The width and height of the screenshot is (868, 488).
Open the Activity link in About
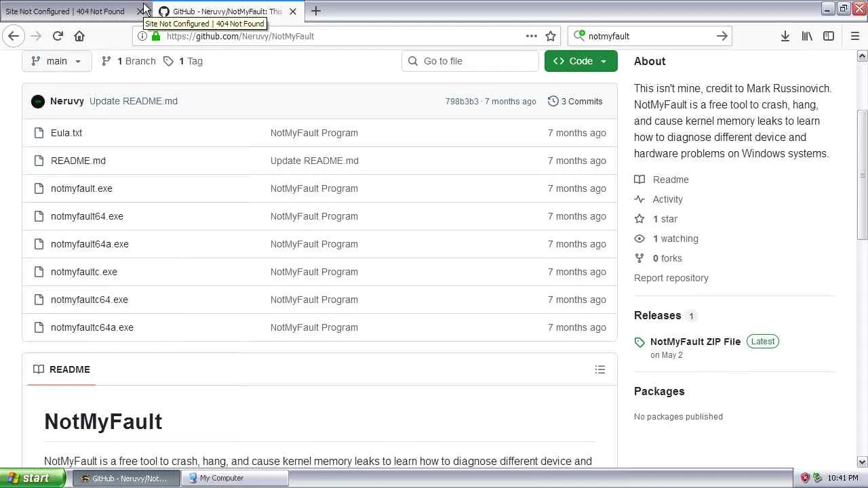(x=658, y=199)
